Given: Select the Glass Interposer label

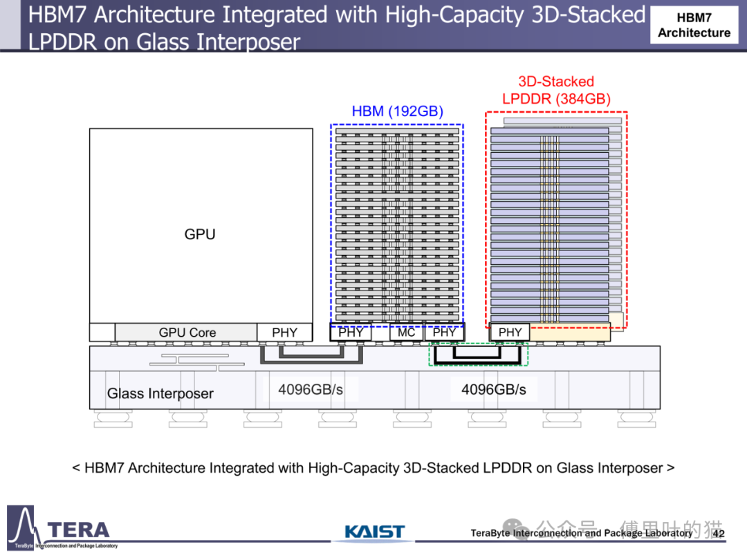Looking at the screenshot, I should pos(160,393).
